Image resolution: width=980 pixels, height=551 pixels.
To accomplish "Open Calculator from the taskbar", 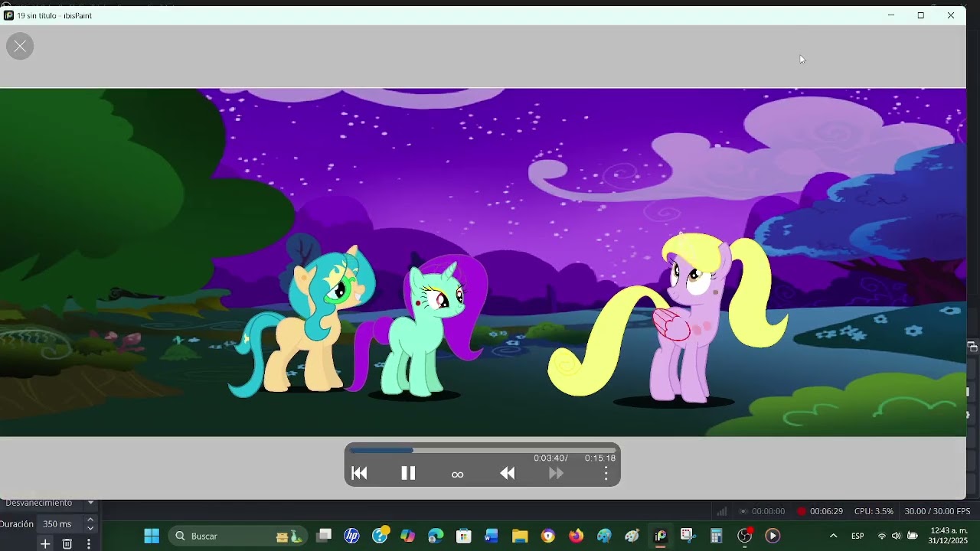I will click(717, 536).
